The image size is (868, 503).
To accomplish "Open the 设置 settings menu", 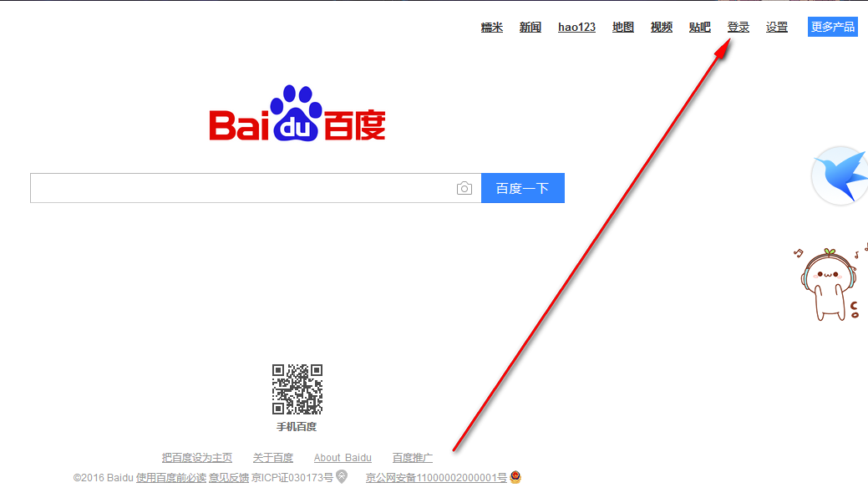I will coord(777,27).
